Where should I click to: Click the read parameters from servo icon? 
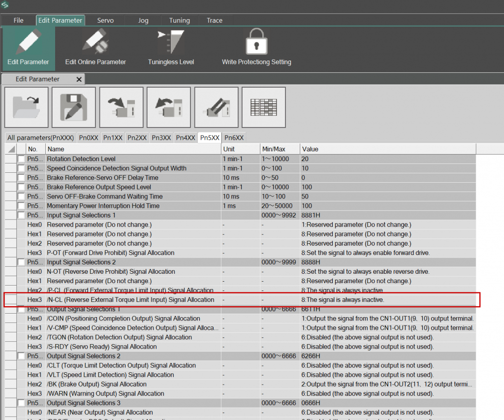coord(169,107)
